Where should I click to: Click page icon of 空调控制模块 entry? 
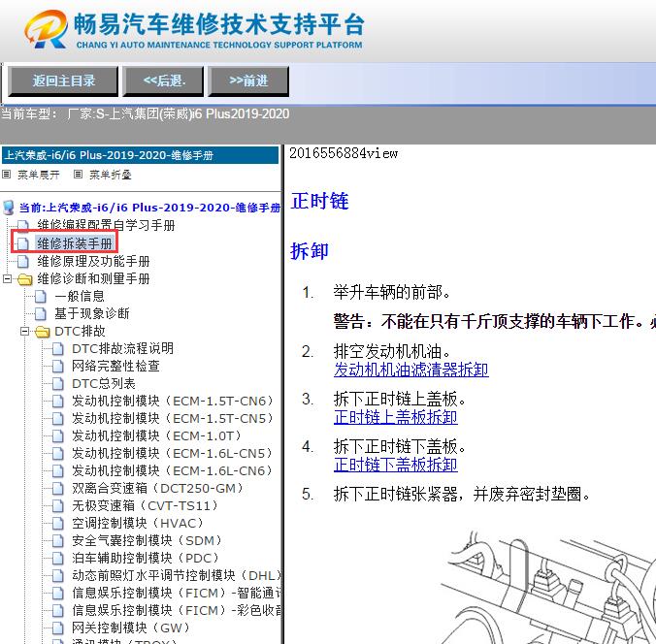pos(58,524)
